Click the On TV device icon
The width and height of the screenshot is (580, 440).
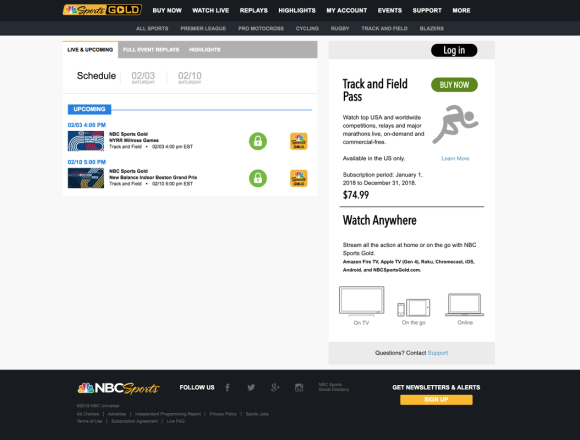[362, 301]
